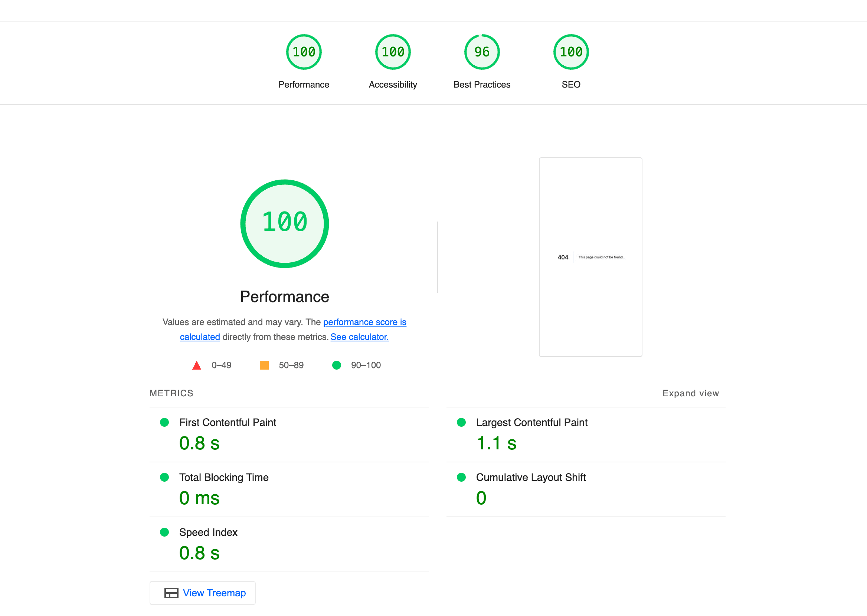Click the Expand view toggle
This screenshot has width=867, height=616.
[690, 393]
